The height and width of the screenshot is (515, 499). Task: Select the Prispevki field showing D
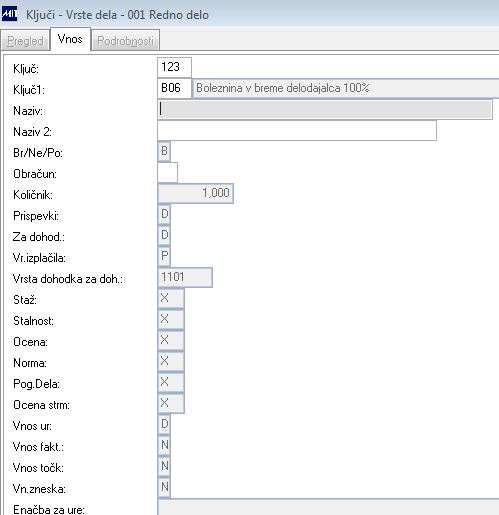pyautogui.click(x=164, y=214)
